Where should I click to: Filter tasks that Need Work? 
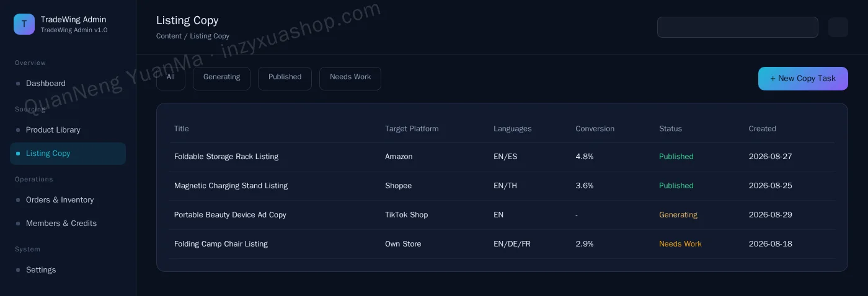pos(350,79)
